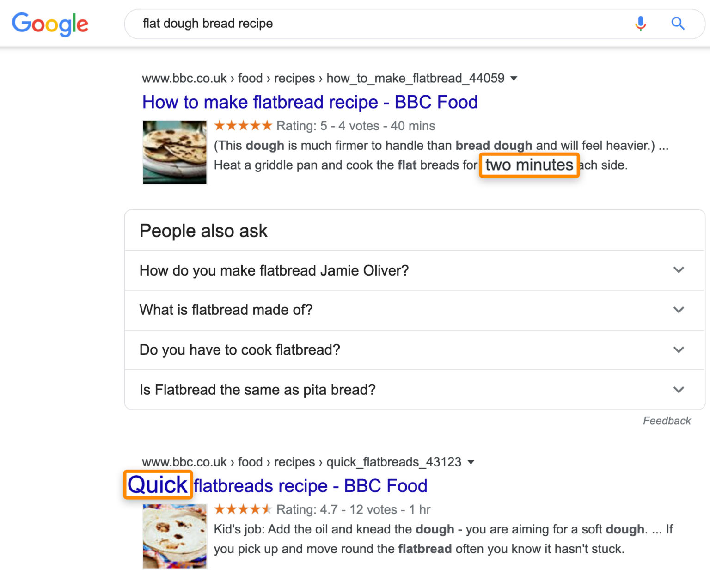Click the Google logo

(50, 24)
